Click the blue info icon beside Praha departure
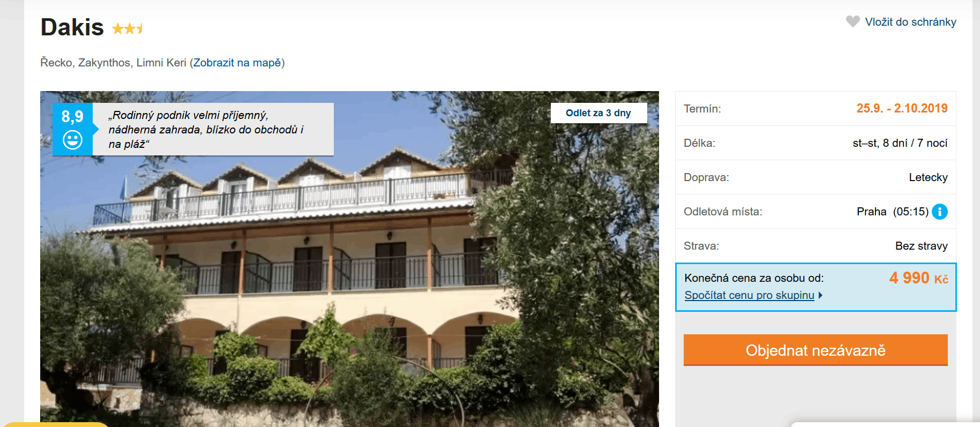This screenshot has height=427, width=980. (x=940, y=212)
